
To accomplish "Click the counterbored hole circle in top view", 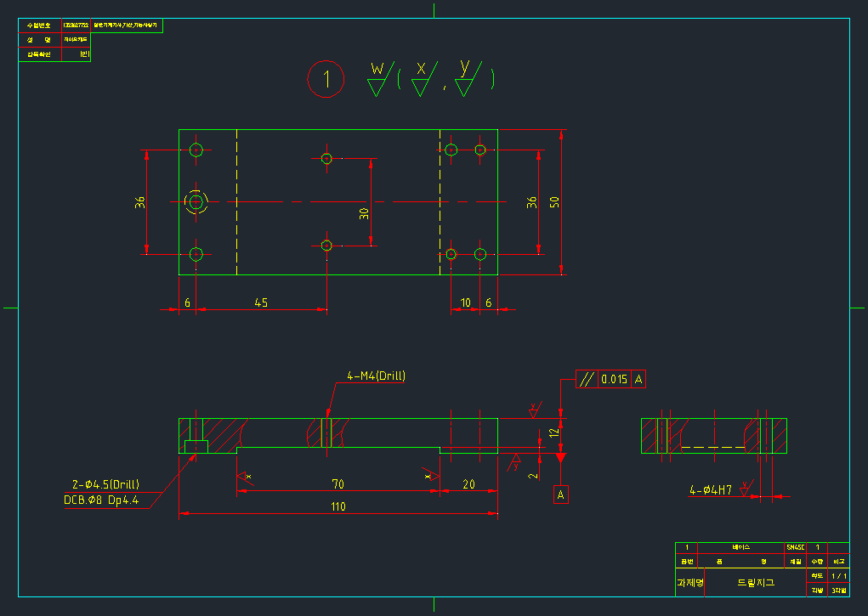I will (x=196, y=202).
